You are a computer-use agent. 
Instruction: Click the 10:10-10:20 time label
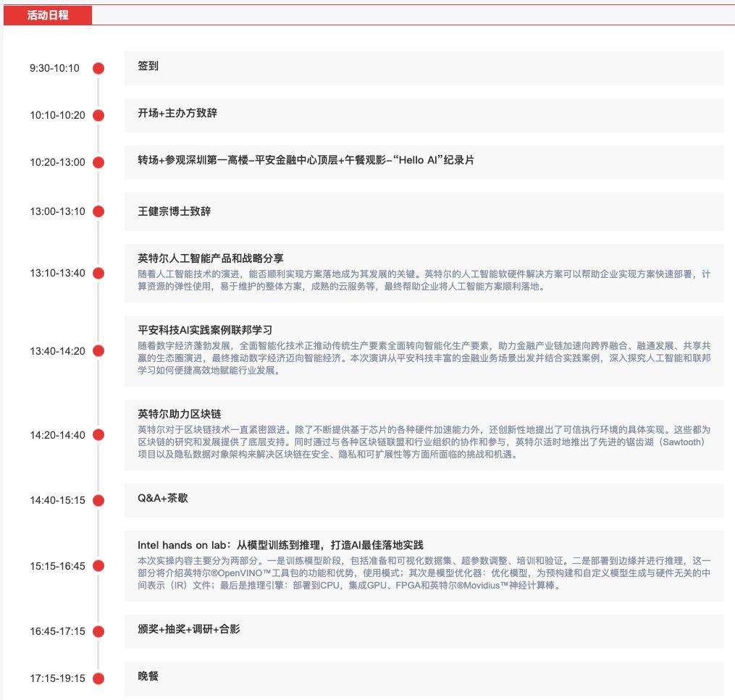point(58,115)
